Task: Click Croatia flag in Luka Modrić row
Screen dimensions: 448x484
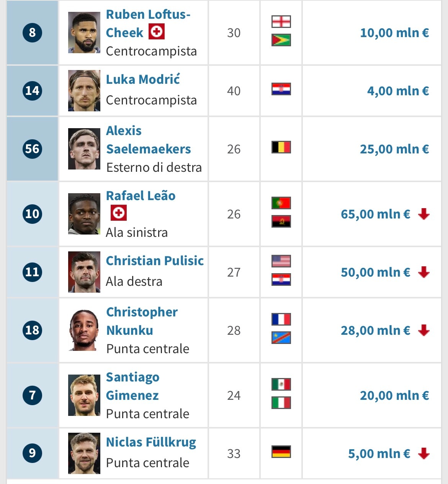Action: click(281, 89)
